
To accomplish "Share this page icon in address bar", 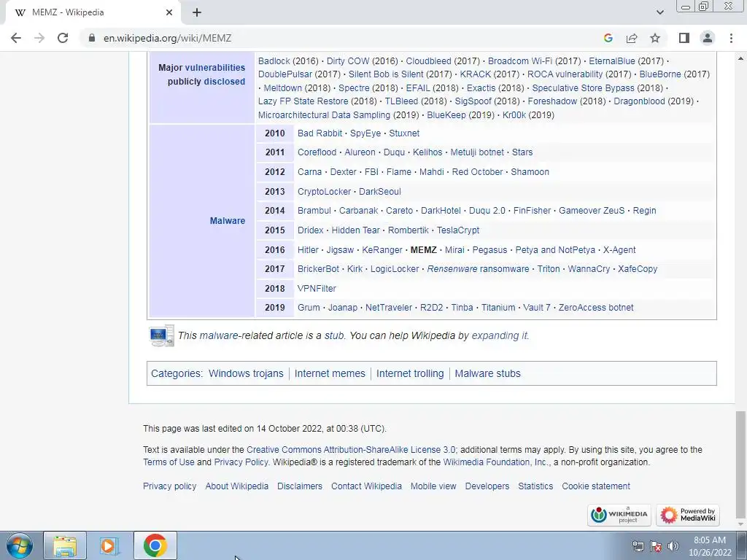I will pos(632,38).
